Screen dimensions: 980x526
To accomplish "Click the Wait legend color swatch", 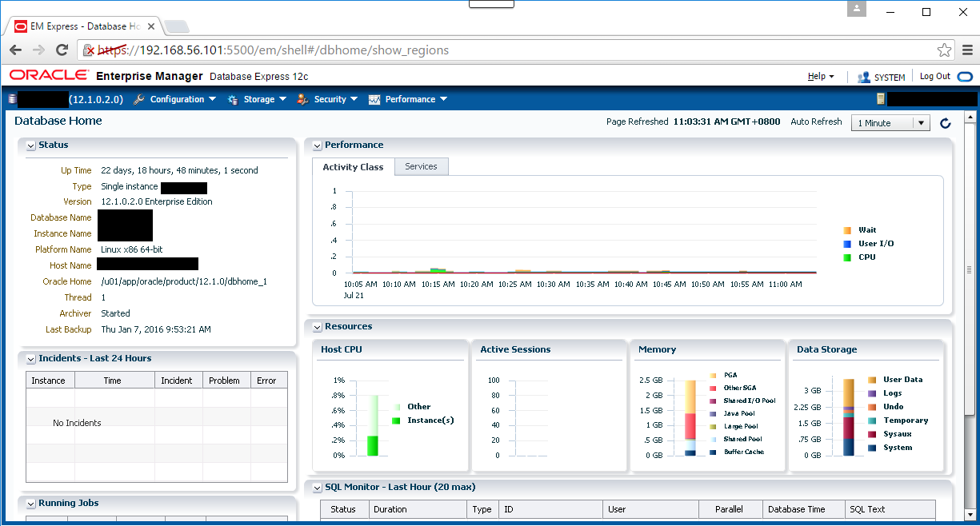I will 847,230.
